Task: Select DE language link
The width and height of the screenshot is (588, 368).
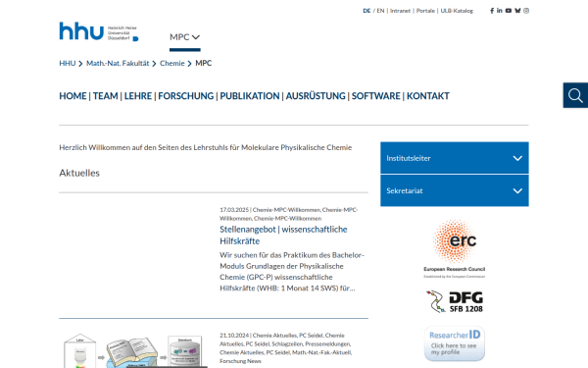Action: point(367,11)
